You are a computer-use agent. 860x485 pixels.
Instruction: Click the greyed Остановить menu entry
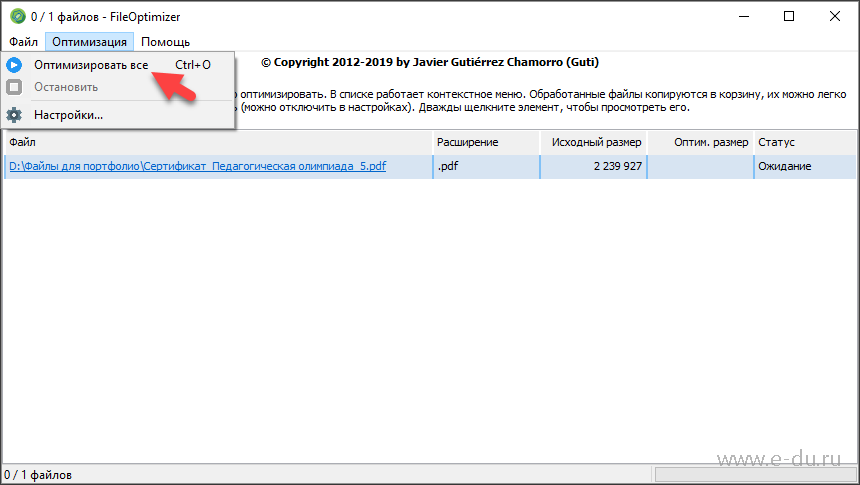pos(118,87)
